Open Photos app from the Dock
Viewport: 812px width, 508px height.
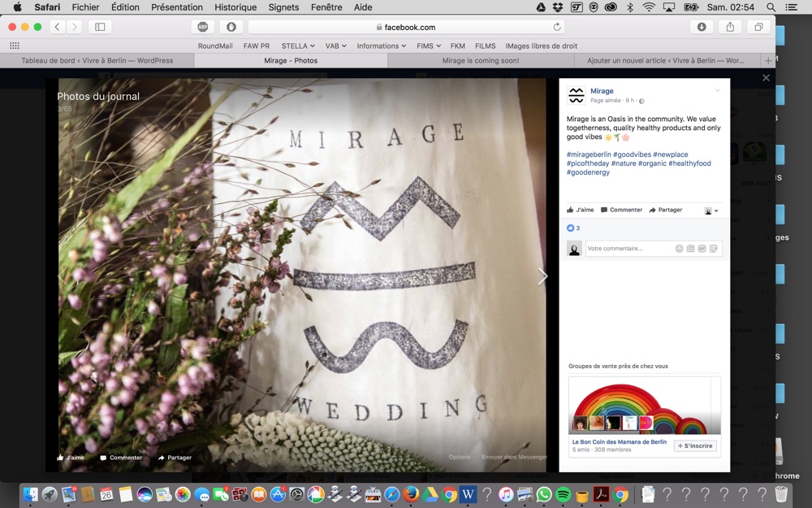[183, 494]
